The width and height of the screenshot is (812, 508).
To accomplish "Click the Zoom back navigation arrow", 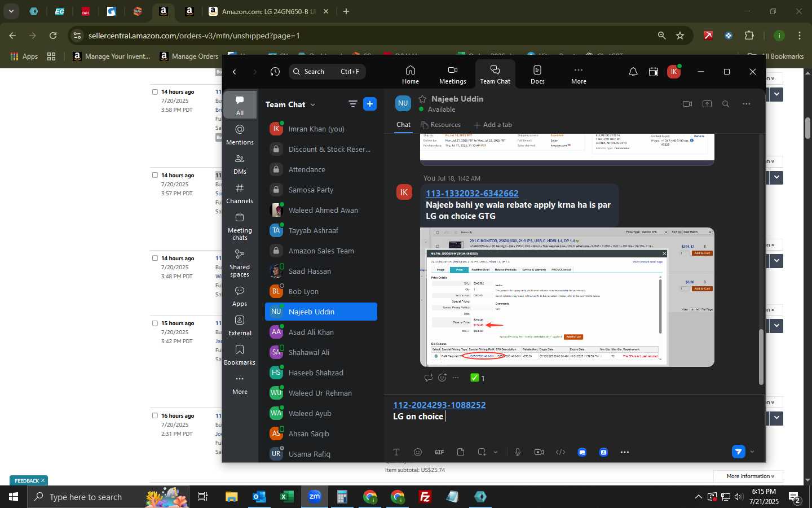I will point(235,72).
